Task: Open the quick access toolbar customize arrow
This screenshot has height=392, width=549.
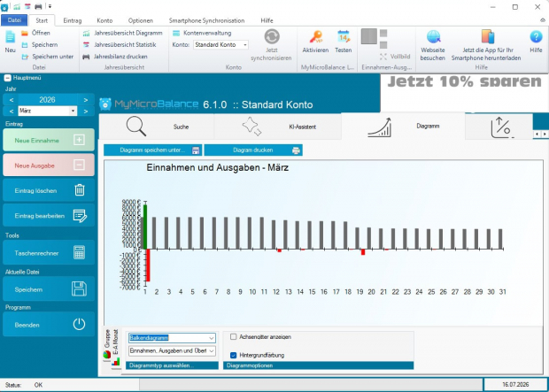Action: pyautogui.click(x=50, y=7)
